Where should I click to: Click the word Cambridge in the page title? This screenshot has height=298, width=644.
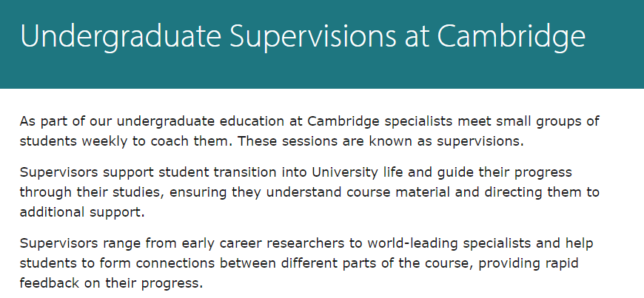tap(511, 37)
